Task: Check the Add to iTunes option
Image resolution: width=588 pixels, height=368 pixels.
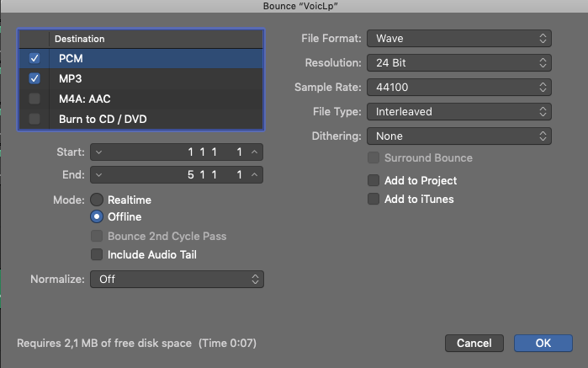Action: [x=374, y=200]
